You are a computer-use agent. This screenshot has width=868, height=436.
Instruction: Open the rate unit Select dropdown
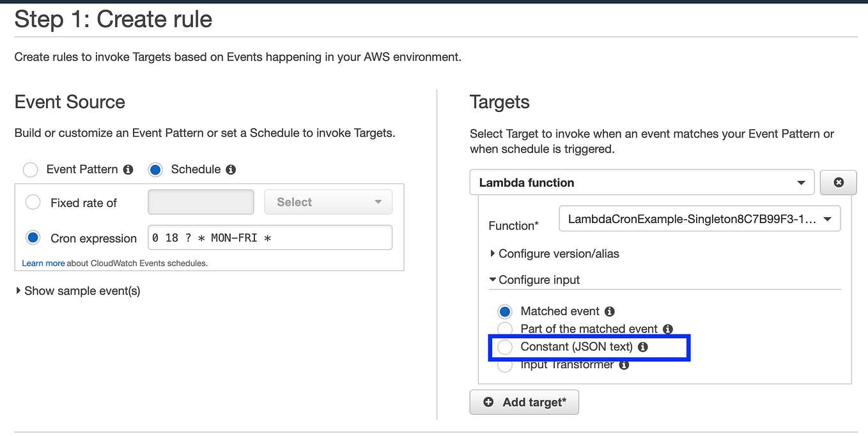point(328,202)
